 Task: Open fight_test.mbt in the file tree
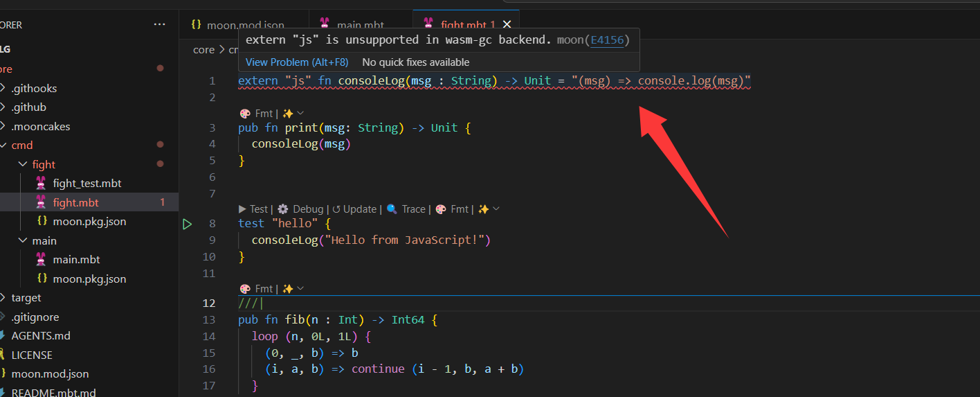coord(87,183)
